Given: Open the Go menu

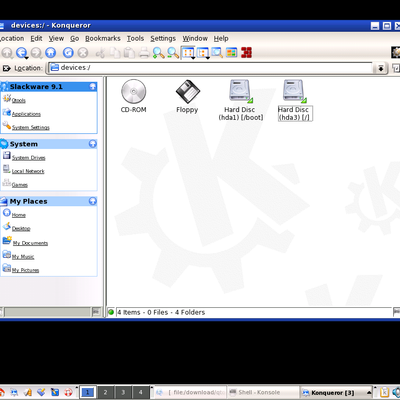Looking at the screenshot, I should click(74, 38).
